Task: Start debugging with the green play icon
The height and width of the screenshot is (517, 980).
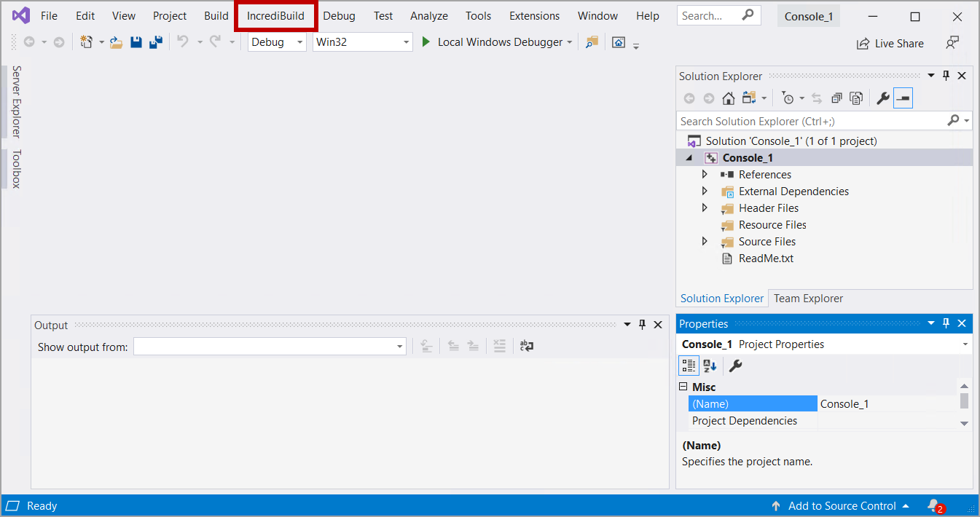Action: (427, 42)
